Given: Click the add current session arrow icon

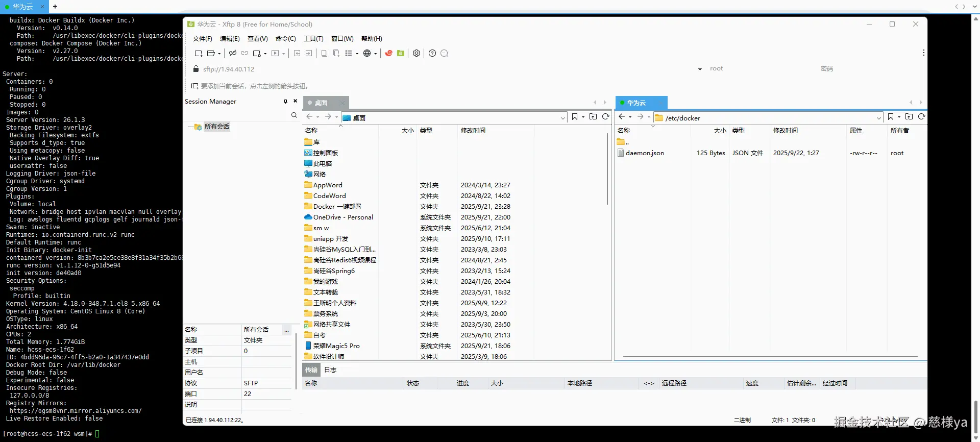Looking at the screenshot, I should click(x=195, y=86).
